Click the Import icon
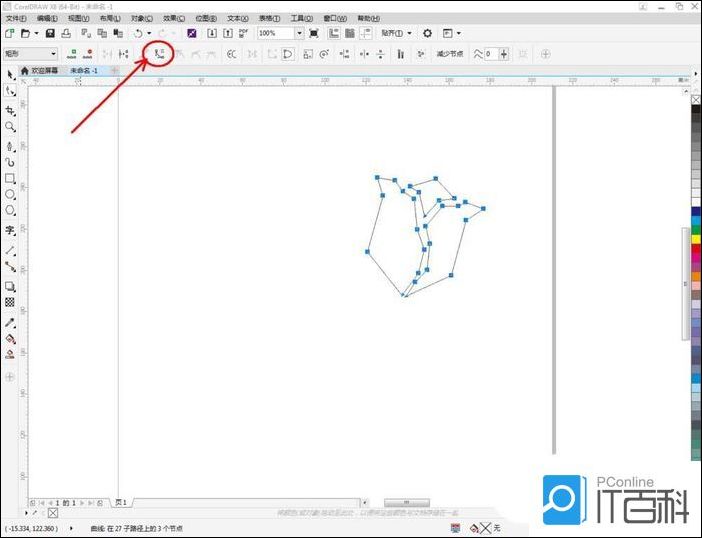 212,33
